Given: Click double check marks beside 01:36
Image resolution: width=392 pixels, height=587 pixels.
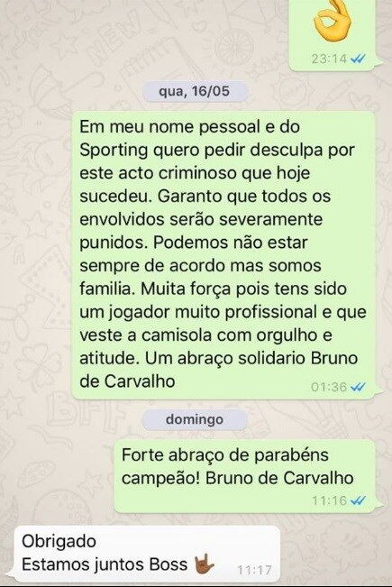Looking at the screenshot, I should point(359,387).
